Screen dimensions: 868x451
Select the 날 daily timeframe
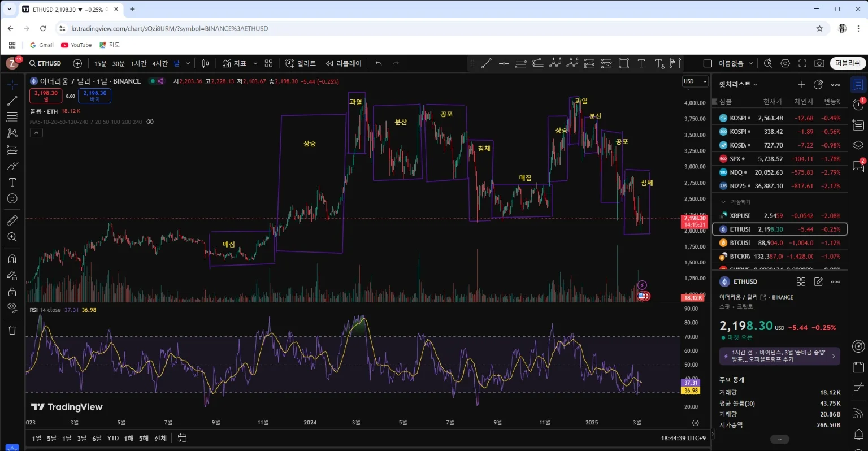[x=176, y=63]
